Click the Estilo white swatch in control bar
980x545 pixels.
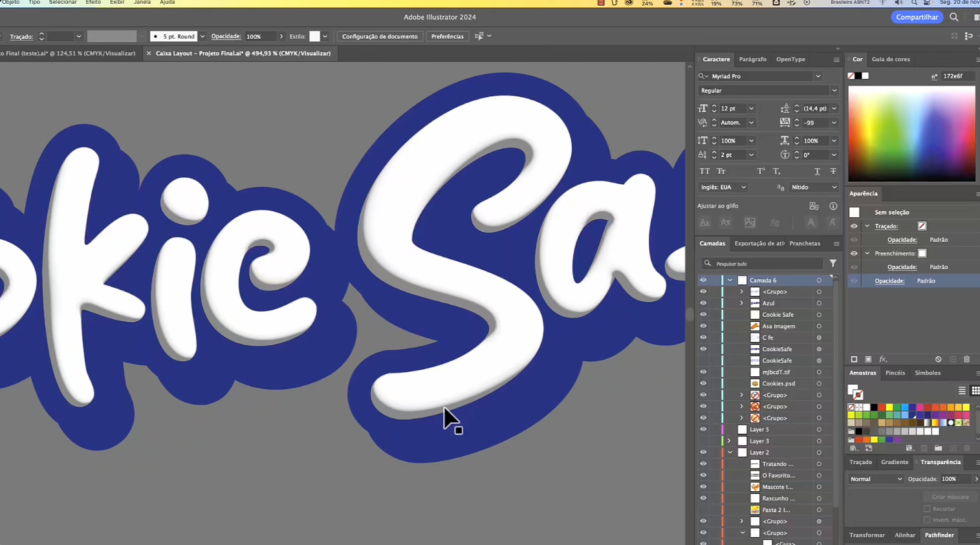pyautogui.click(x=314, y=37)
